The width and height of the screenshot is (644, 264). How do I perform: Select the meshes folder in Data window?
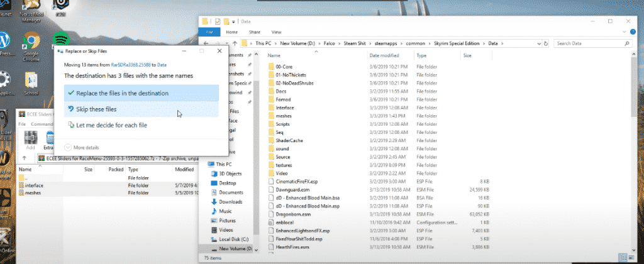284,116
